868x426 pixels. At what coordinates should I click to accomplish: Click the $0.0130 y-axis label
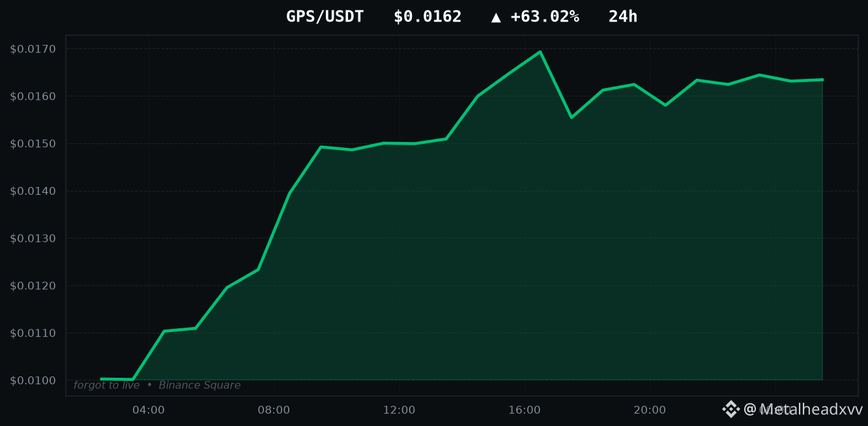[x=33, y=238]
